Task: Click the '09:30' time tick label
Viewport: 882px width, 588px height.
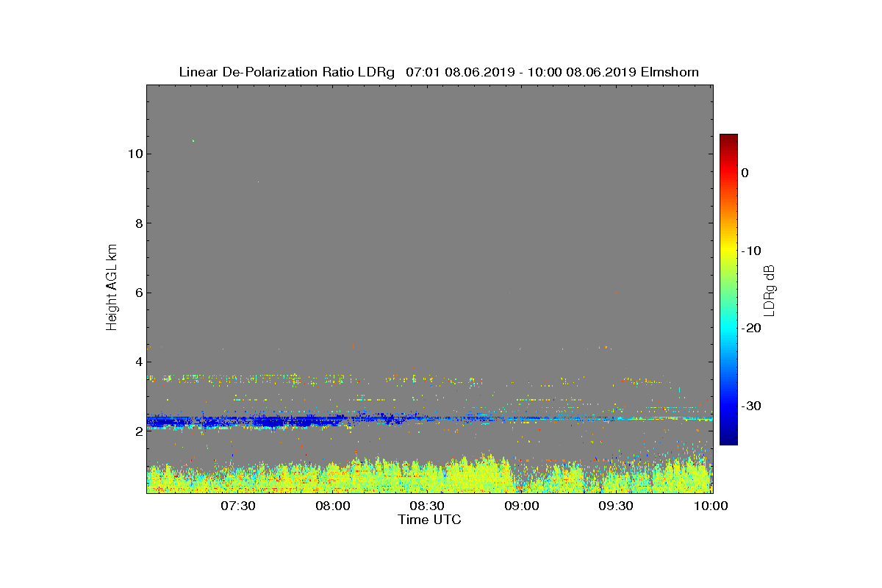Action: click(x=616, y=506)
